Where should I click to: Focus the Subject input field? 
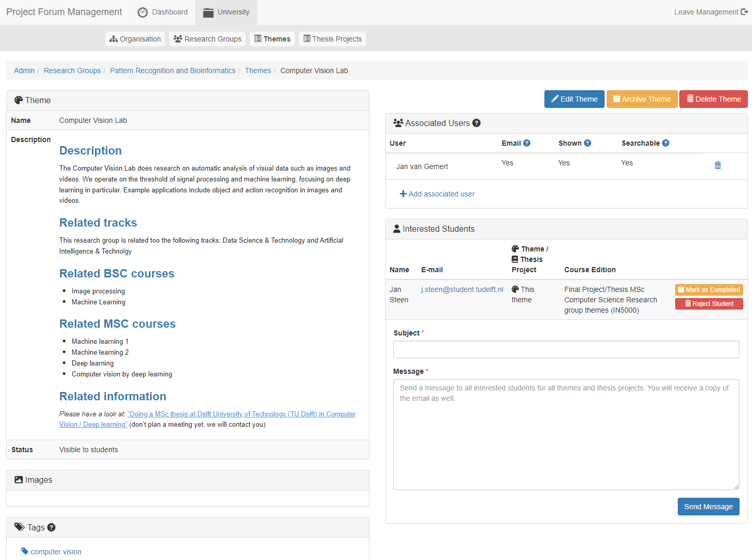click(x=566, y=349)
